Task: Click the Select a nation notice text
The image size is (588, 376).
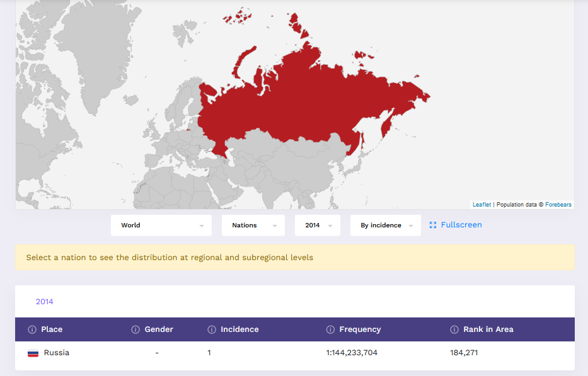Action: click(170, 258)
